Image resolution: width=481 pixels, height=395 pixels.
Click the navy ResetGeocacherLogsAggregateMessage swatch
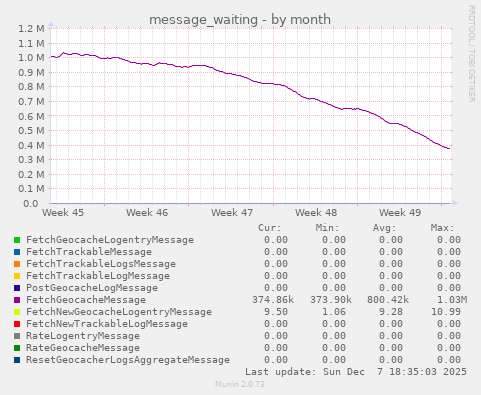coord(17,360)
